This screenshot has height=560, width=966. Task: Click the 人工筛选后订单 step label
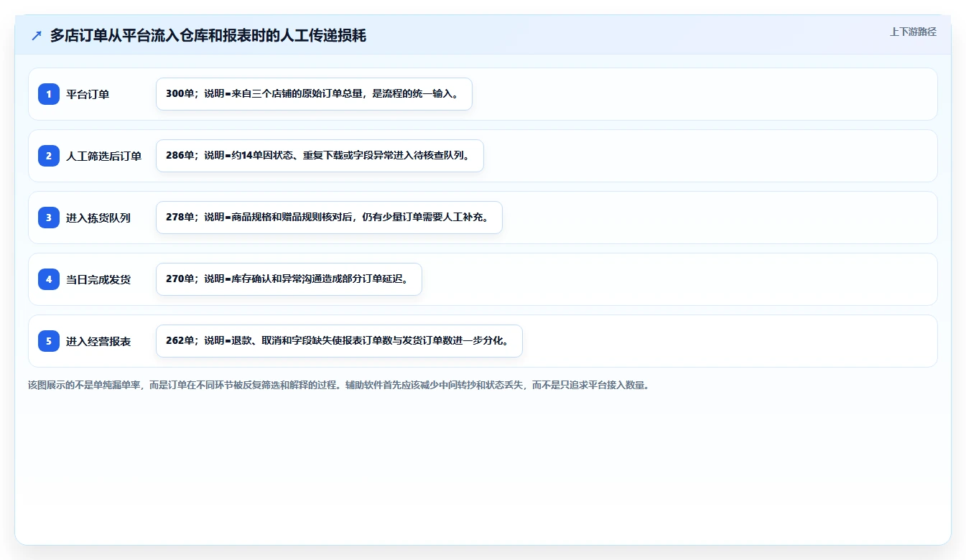[104, 156]
